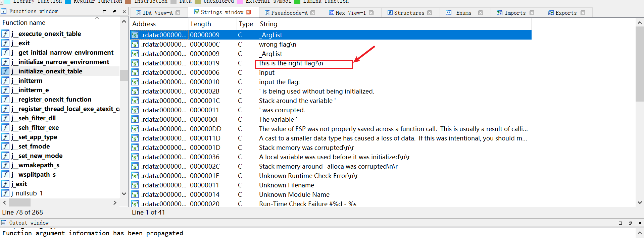644x238 pixels.
Task: Click the Function name column header
Action: pos(60,22)
